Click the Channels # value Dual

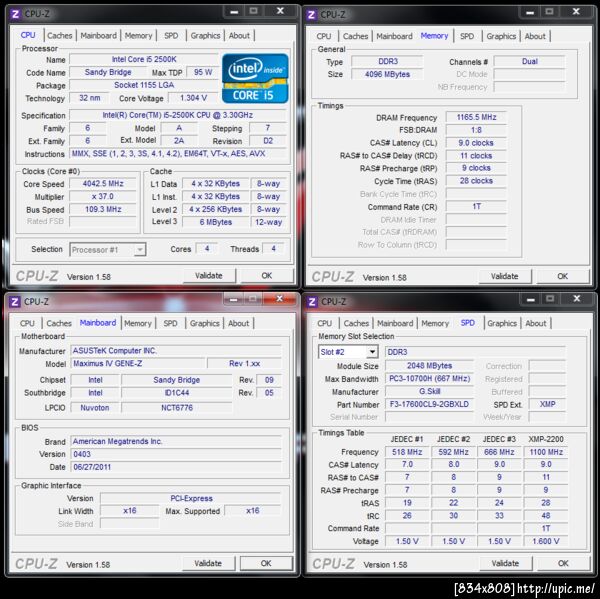(530, 61)
